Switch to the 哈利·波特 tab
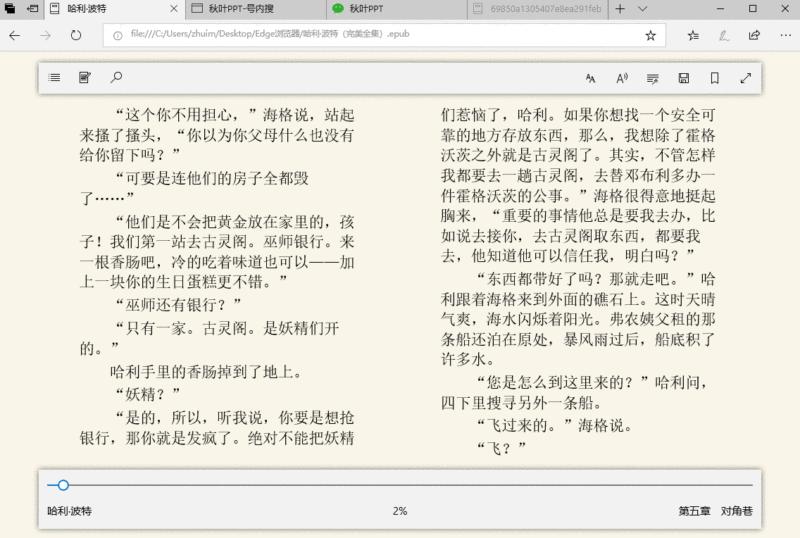 [x=115, y=9]
